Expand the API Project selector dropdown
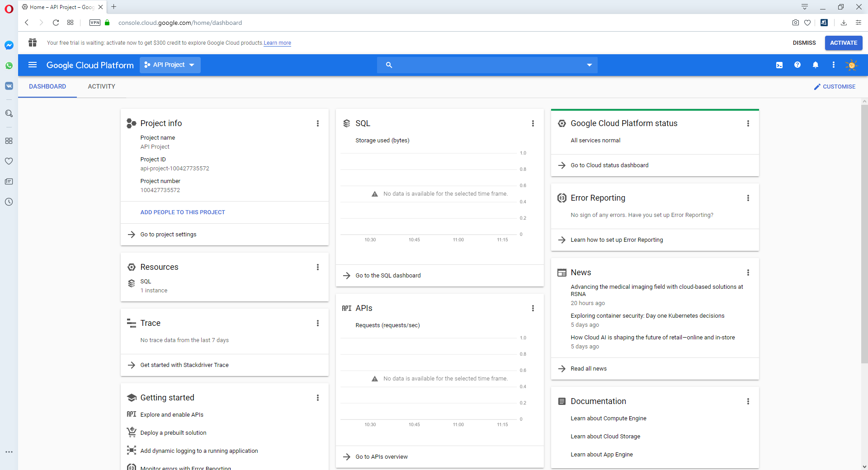Screen dimensions: 868x470 (x=170, y=65)
